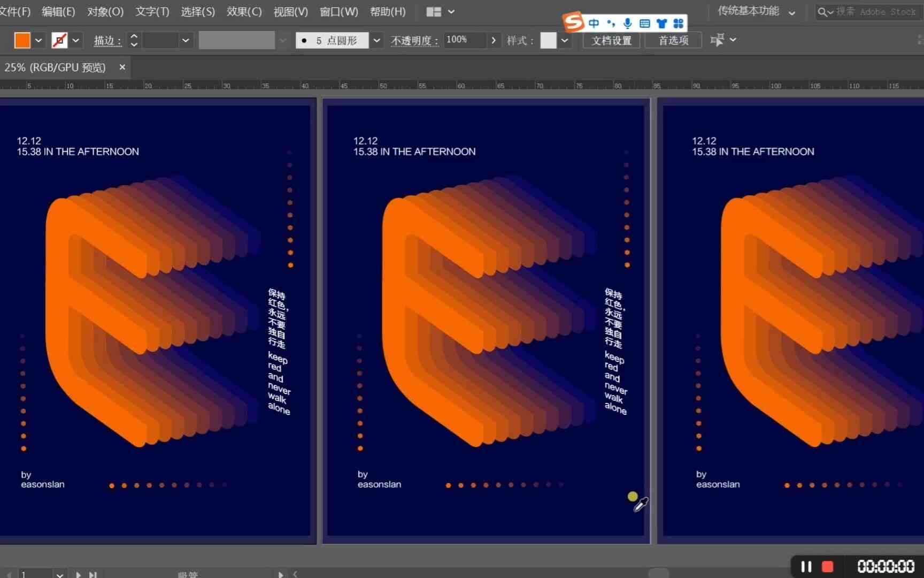Screen dimensions: 924x578
Task: Open the 描边 stroke panel link
Action: [107, 41]
